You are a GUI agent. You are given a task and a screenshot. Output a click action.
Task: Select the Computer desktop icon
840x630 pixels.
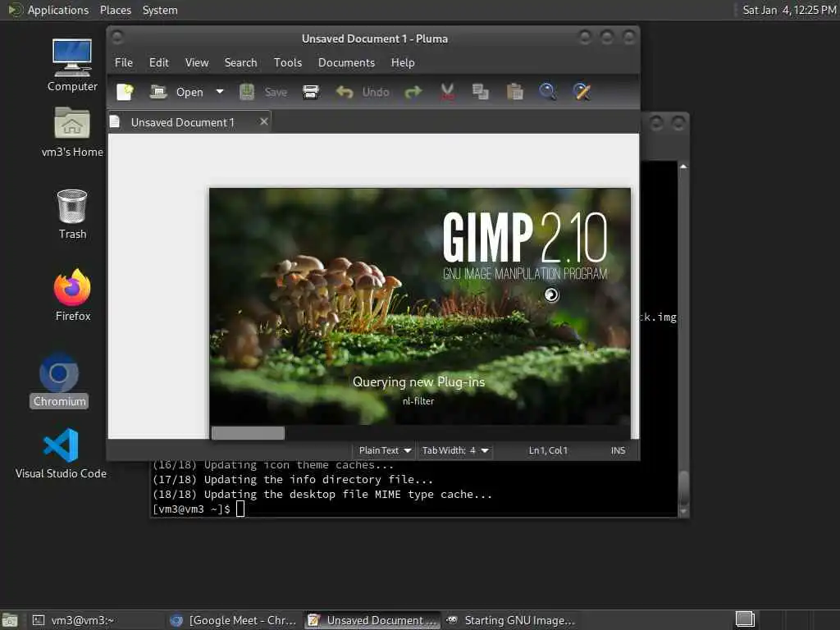pyautogui.click(x=72, y=65)
